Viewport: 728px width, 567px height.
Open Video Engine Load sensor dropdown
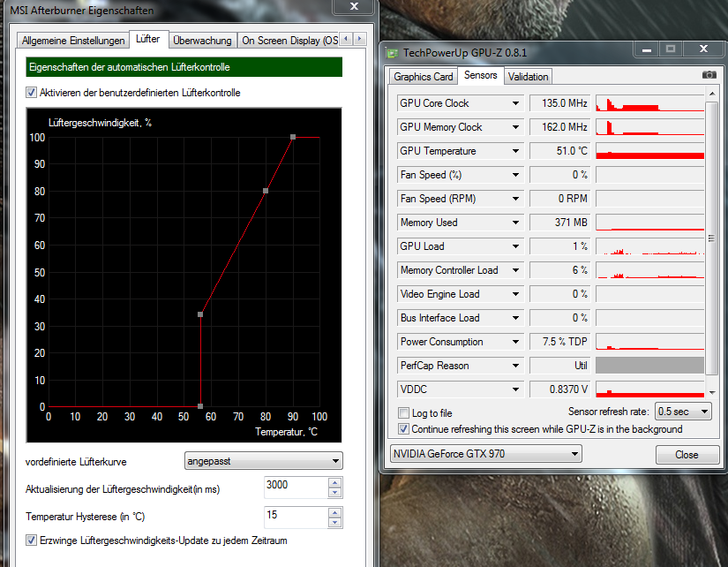(515, 294)
